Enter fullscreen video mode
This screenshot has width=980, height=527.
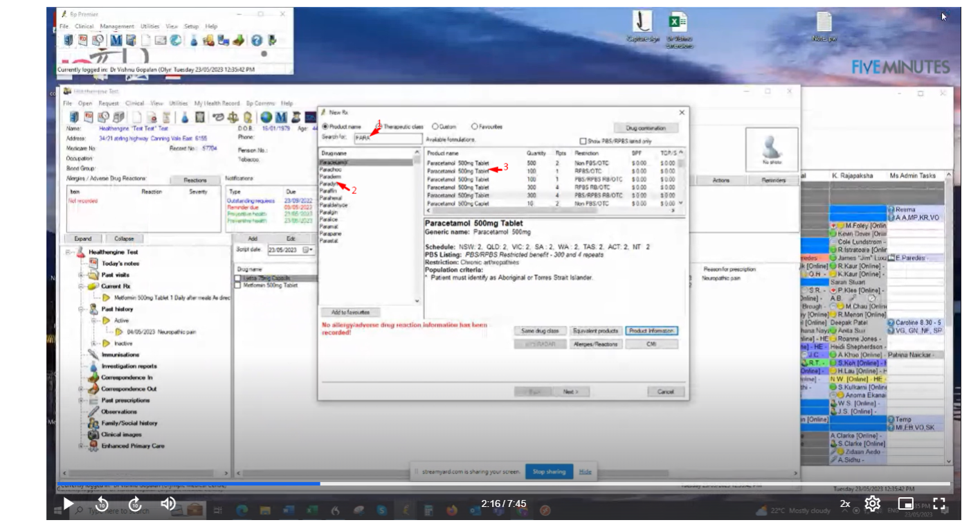pyautogui.click(x=939, y=503)
